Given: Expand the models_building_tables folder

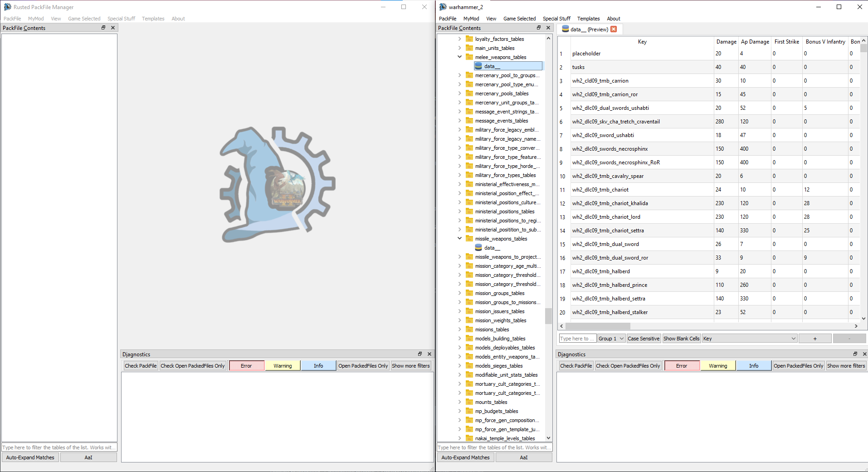Looking at the screenshot, I should [459, 339].
